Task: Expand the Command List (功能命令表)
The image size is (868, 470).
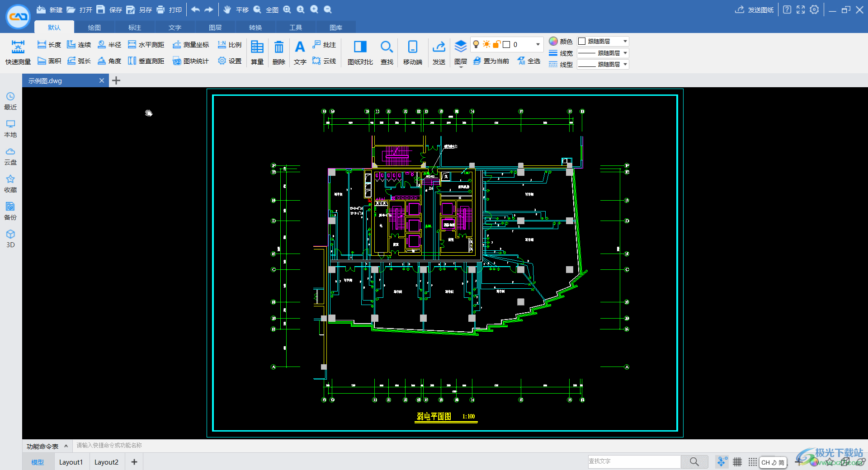Action: click(47, 446)
